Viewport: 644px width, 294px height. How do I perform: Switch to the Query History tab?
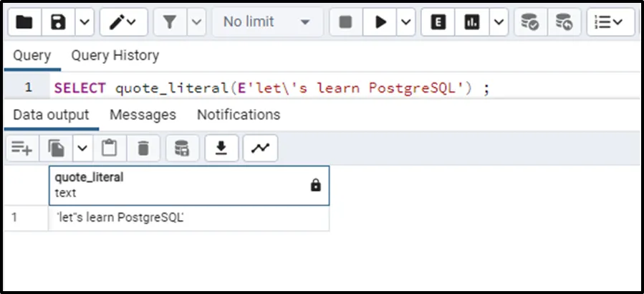point(115,55)
